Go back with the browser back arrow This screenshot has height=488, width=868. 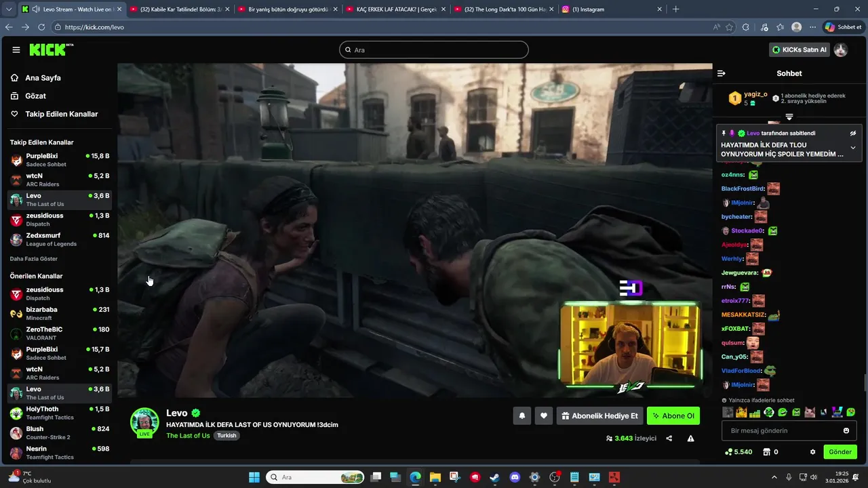(9, 27)
